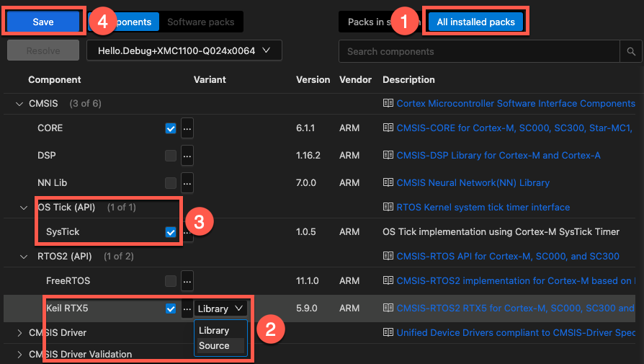Switch to the Software packs tab
The width and height of the screenshot is (644, 364).
200,22
